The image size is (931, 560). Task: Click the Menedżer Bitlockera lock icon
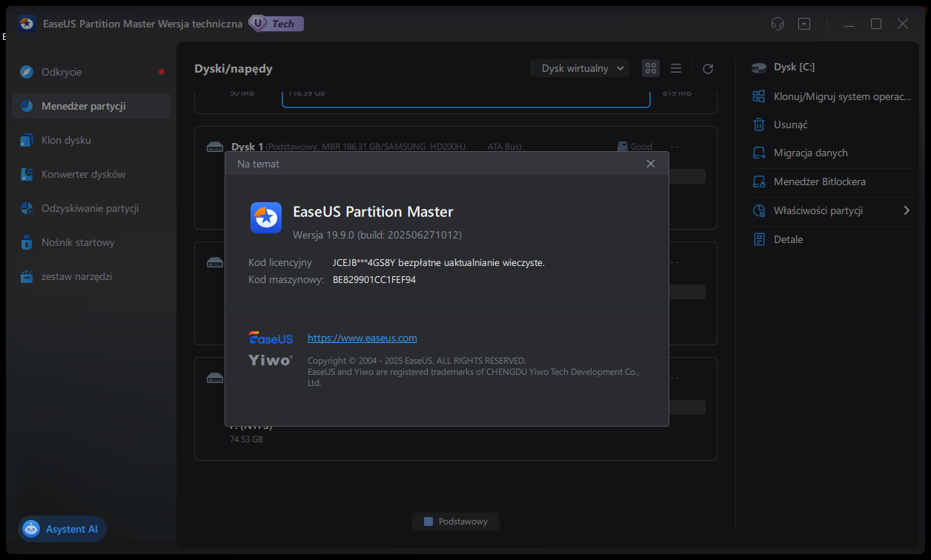point(758,181)
